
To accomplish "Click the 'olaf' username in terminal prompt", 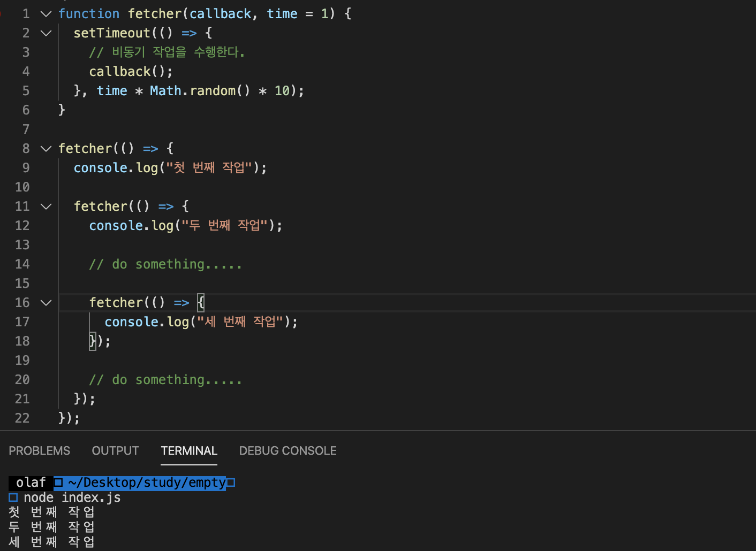I will [x=31, y=483].
